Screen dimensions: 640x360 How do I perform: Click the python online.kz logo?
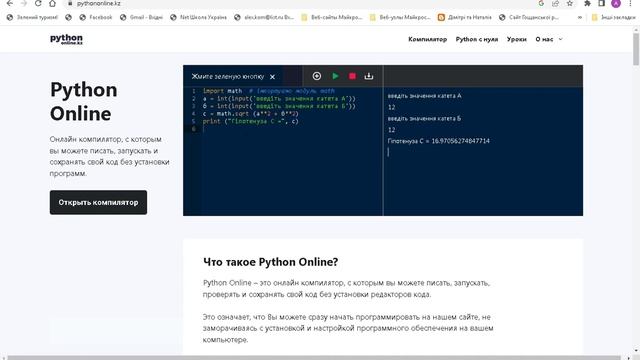pyautogui.click(x=66, y=39)
